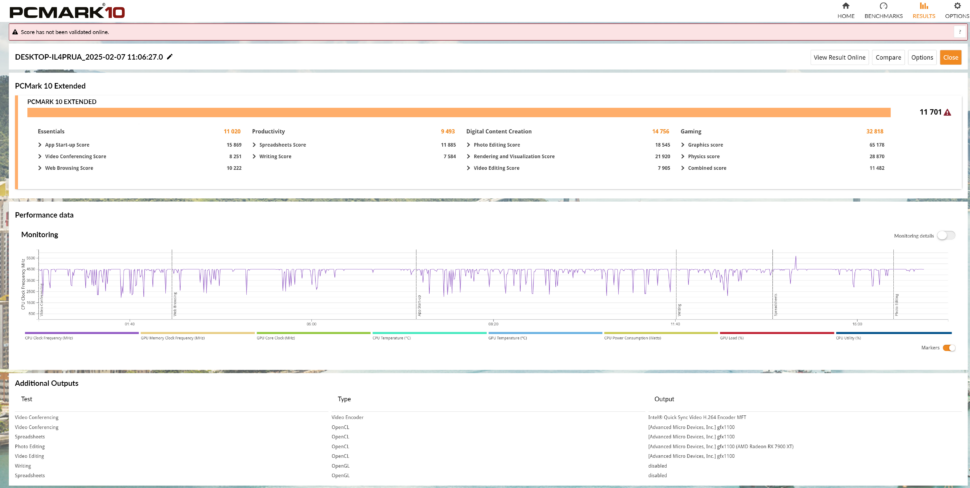Image resolution: width=970 pixels, height=488 pixels.
Task: Click the question mark help icon in warning banner
Action: point(959,32)
